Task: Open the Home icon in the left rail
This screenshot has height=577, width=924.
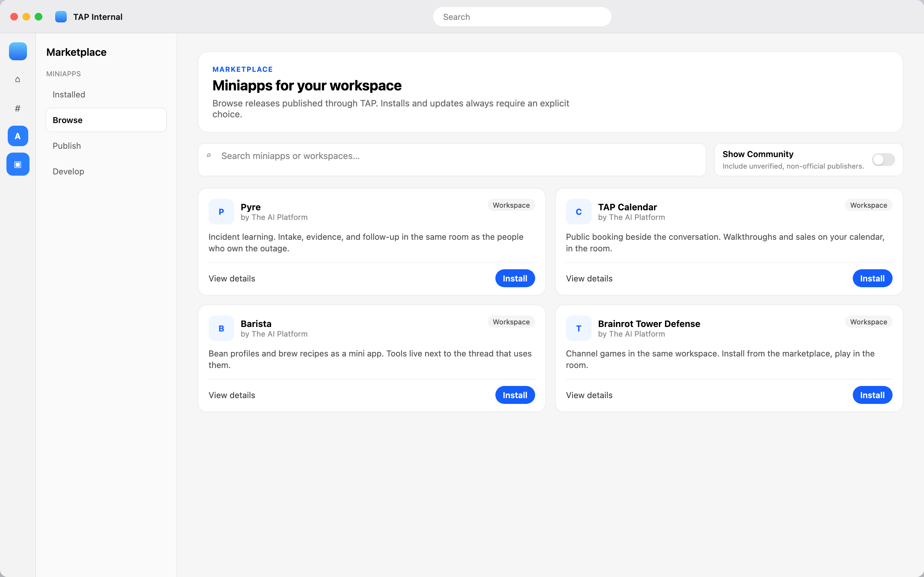Action: [x=18, y=79]
